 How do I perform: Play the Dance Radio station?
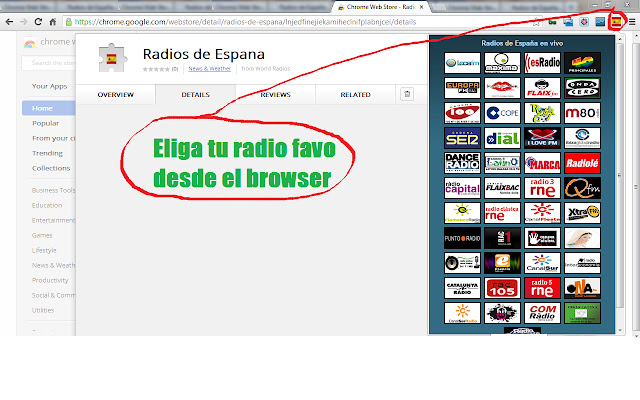coord(462,163)
